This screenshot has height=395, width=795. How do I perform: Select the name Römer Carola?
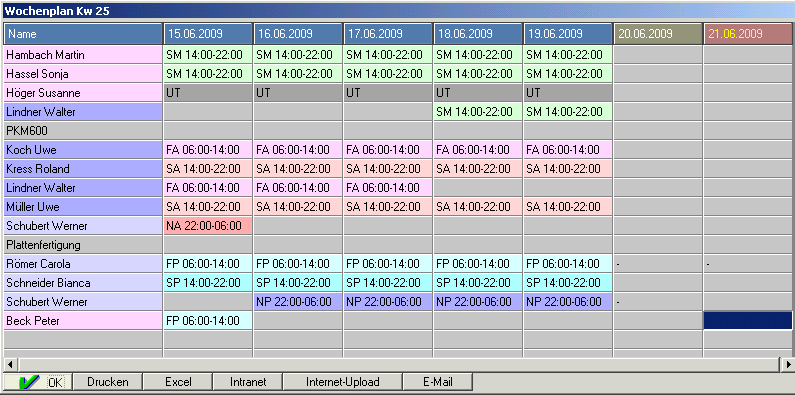[x=83, y=264]
